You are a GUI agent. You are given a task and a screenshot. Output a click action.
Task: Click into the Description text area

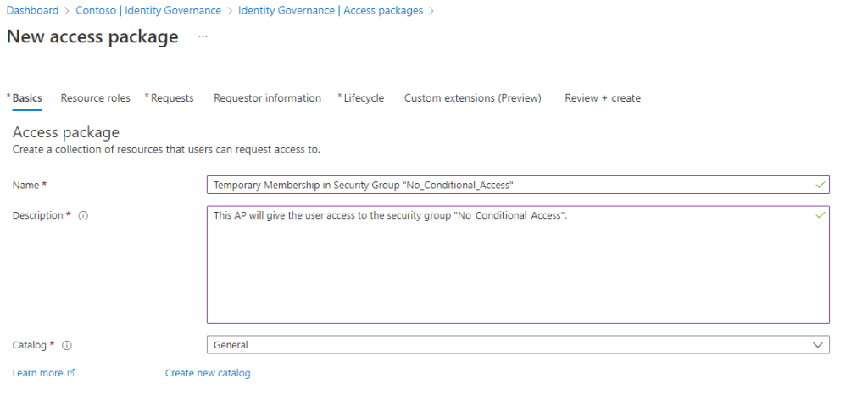tap(517, 271)
